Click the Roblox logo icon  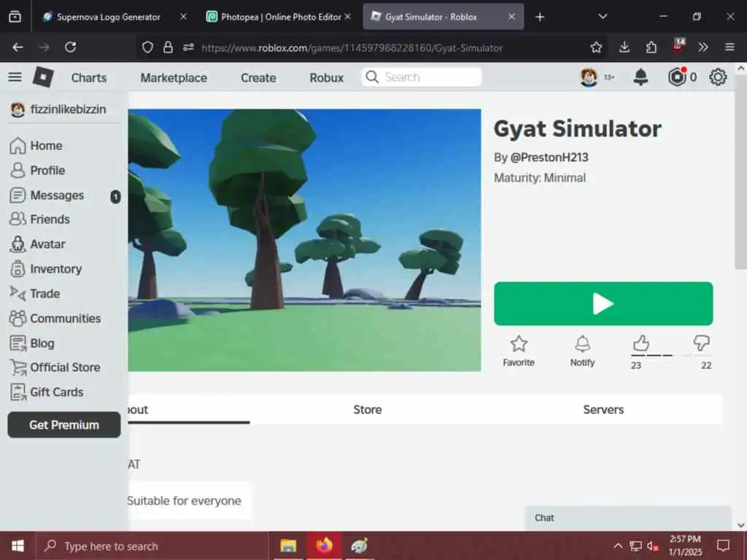[43, 77]
